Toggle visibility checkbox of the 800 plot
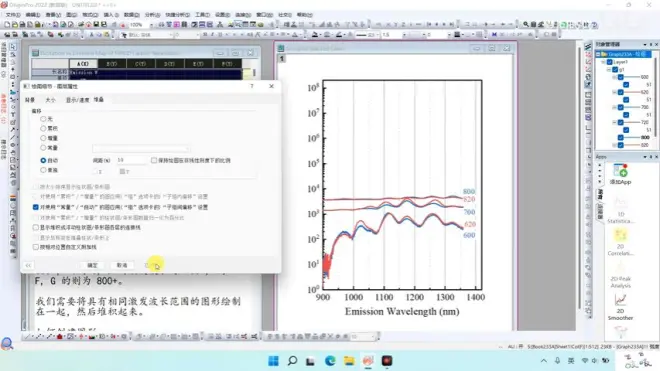Screen dimensions: 660x371 click(620, 137)
